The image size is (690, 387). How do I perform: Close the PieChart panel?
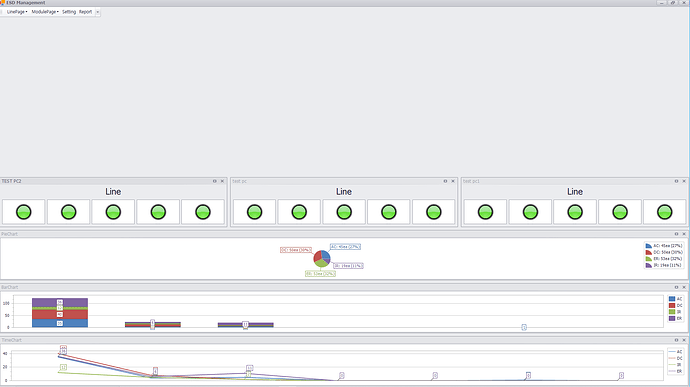[x=684, y=234]
